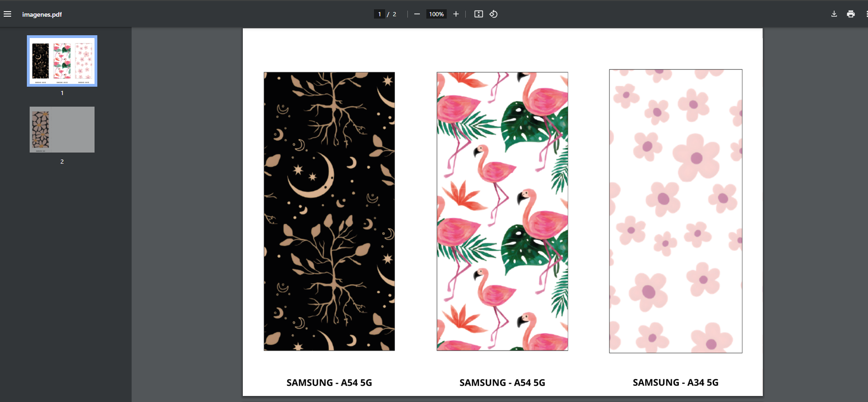Viewport: 868px width, 402px height.
Task: Click the zoom in plus icon
Action: click(x=456, y=14)
